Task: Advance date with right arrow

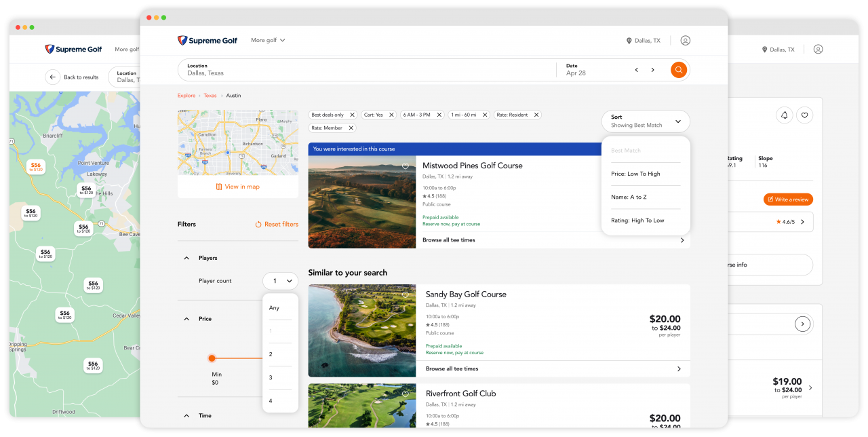Action: coord(652,70)
